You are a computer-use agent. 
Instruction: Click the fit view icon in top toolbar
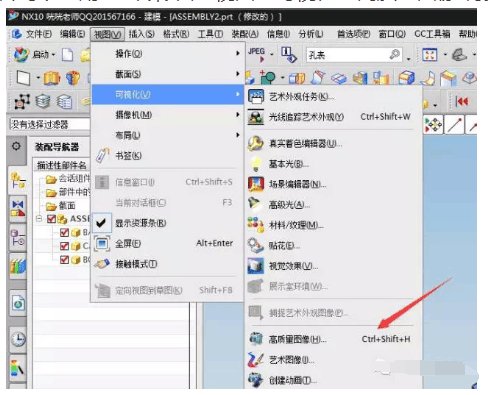pyautogui.click(x=430, y=54)
